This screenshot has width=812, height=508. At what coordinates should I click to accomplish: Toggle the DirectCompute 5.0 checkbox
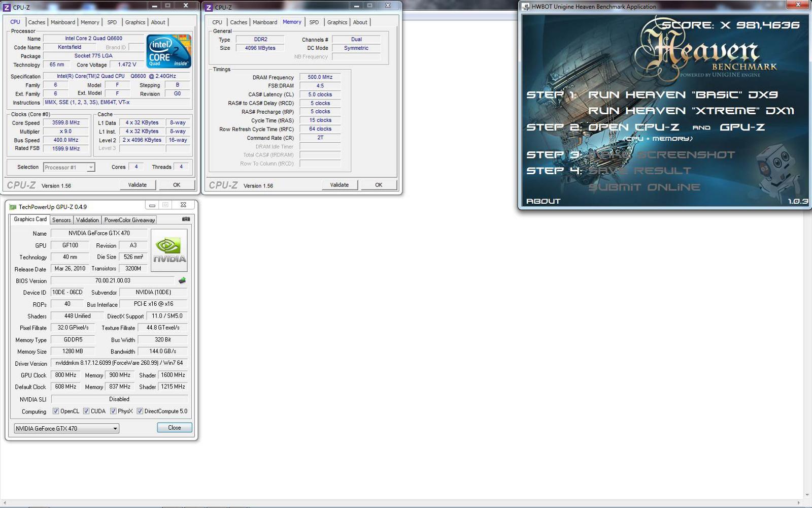click(x=140, y=411)
